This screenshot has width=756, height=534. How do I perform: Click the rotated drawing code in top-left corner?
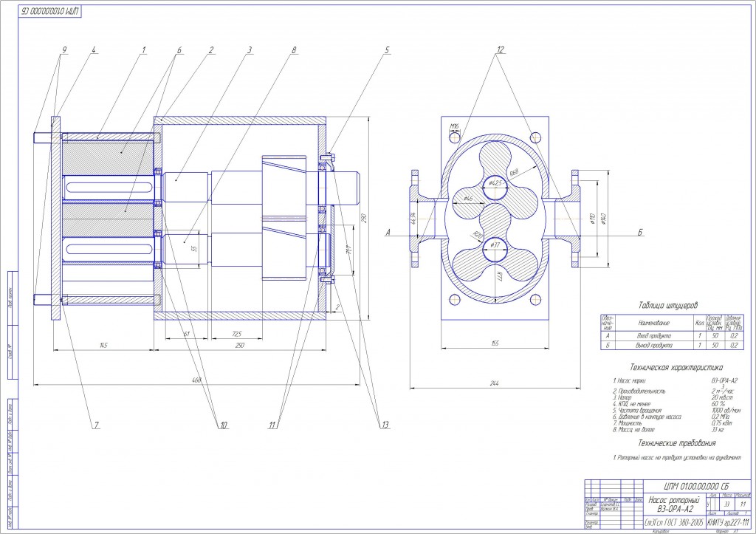tap(50, 12)
